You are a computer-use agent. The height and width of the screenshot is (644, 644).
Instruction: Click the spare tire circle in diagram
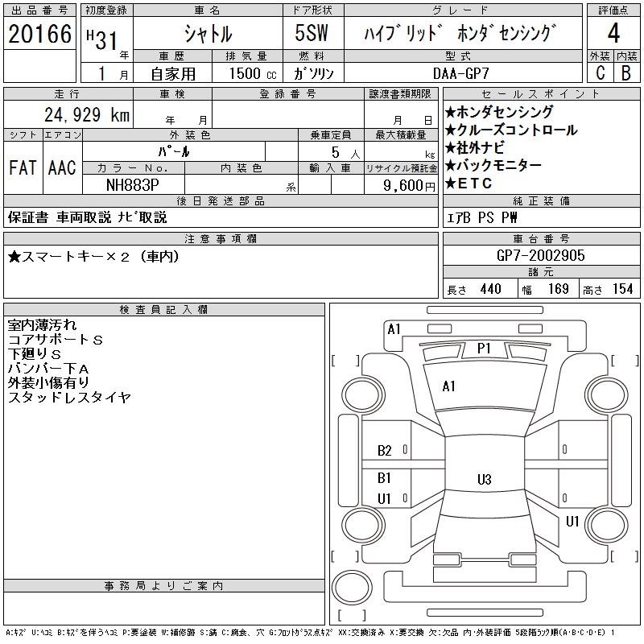(x=352, y=587)
